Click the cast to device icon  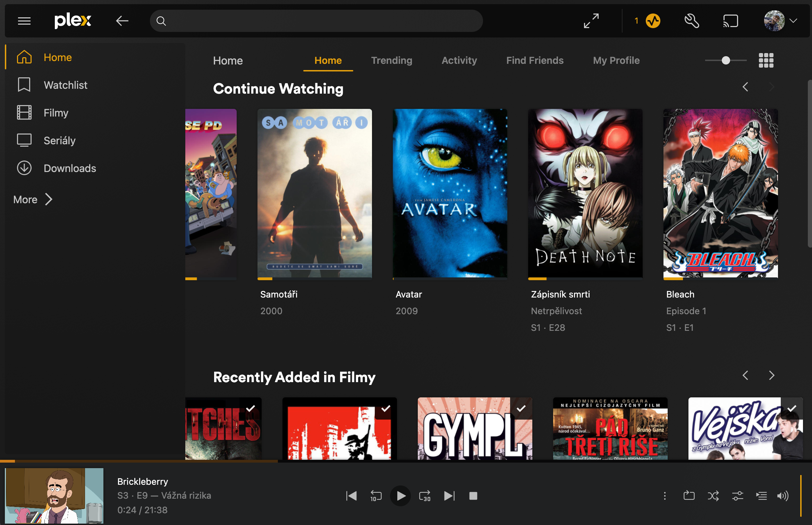coord(730,21)
